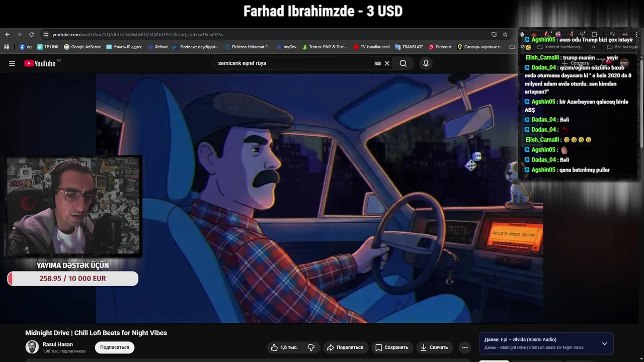644x362 pixels.
Task: Click Elish_Camalli's emoji chat message
Action: coord(558,140)
